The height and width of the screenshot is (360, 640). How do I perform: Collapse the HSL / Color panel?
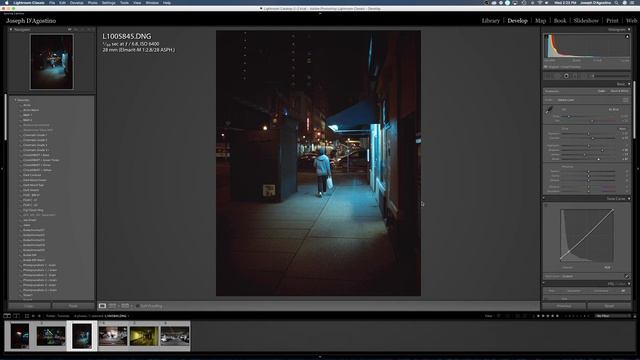[x=629, y=284]
